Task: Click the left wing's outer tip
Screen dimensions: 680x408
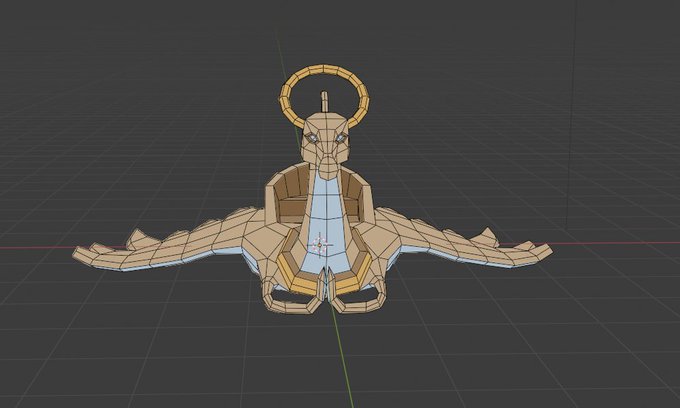Action: (82, 254)
